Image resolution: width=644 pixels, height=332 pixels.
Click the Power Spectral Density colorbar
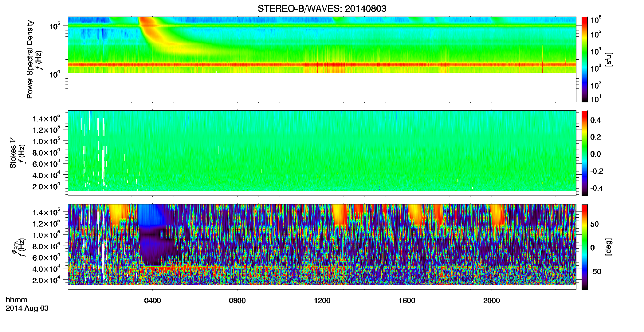tap(584, 59)
